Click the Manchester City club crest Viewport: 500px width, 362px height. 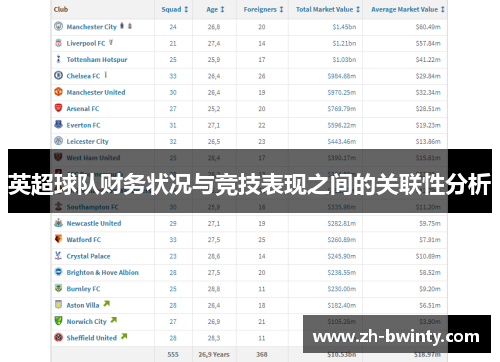pos(58,26)
